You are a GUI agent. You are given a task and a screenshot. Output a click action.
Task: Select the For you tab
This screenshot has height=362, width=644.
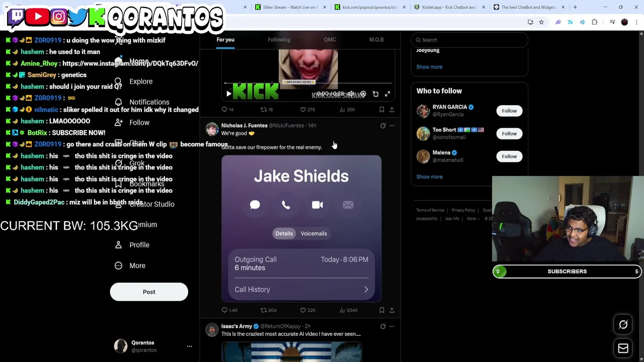pyautogui.click(x=225, y=40)
